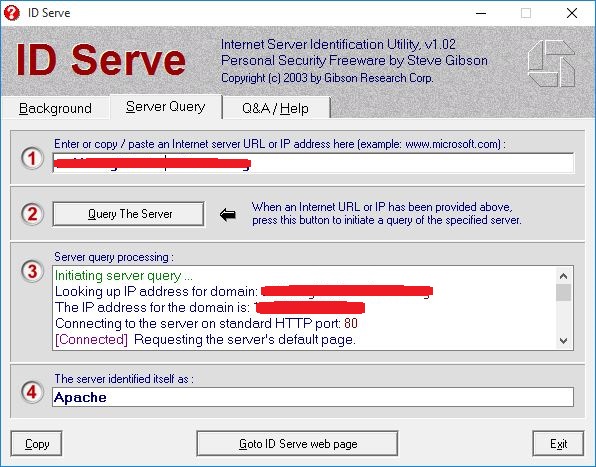Open the Q&A / Help tab

[276, 108]
